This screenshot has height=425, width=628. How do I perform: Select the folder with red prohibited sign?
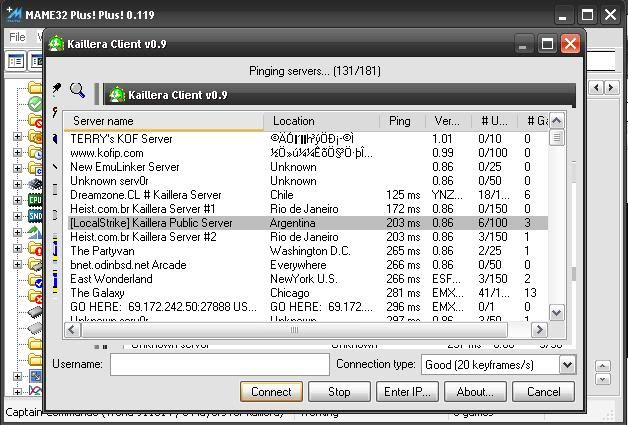click(35, 121)
